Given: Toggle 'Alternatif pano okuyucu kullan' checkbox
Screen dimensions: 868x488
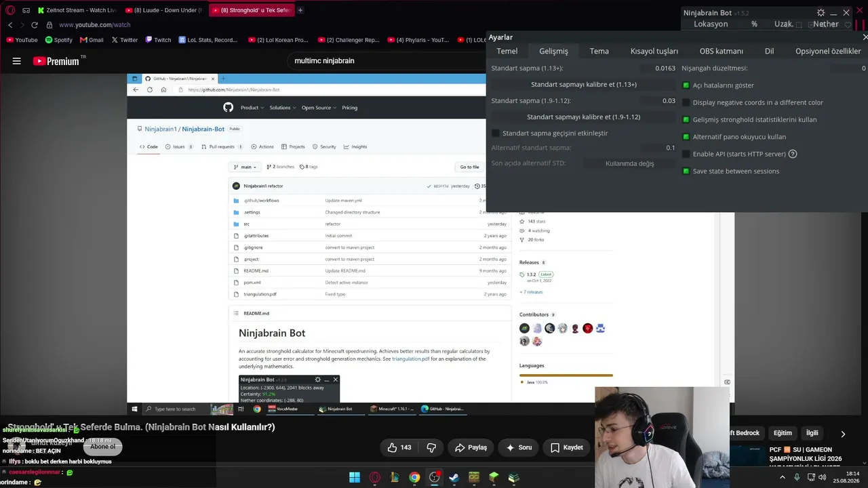Looking at the screenshot, I should [686, 137].
